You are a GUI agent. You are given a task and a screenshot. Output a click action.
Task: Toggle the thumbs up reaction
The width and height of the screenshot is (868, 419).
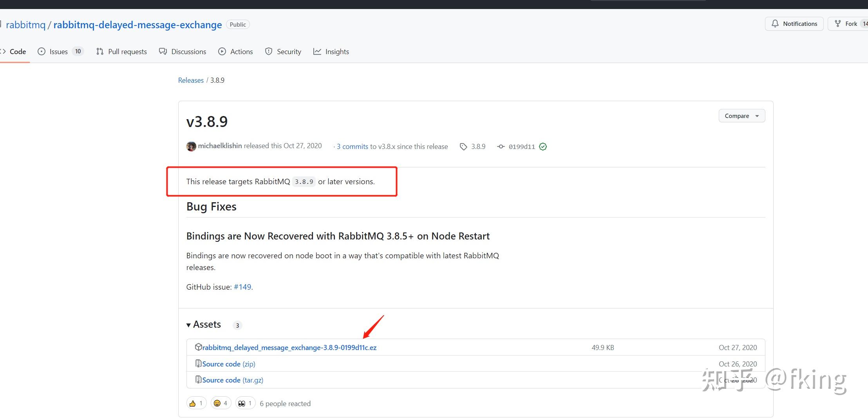click(x=196, y=403)
